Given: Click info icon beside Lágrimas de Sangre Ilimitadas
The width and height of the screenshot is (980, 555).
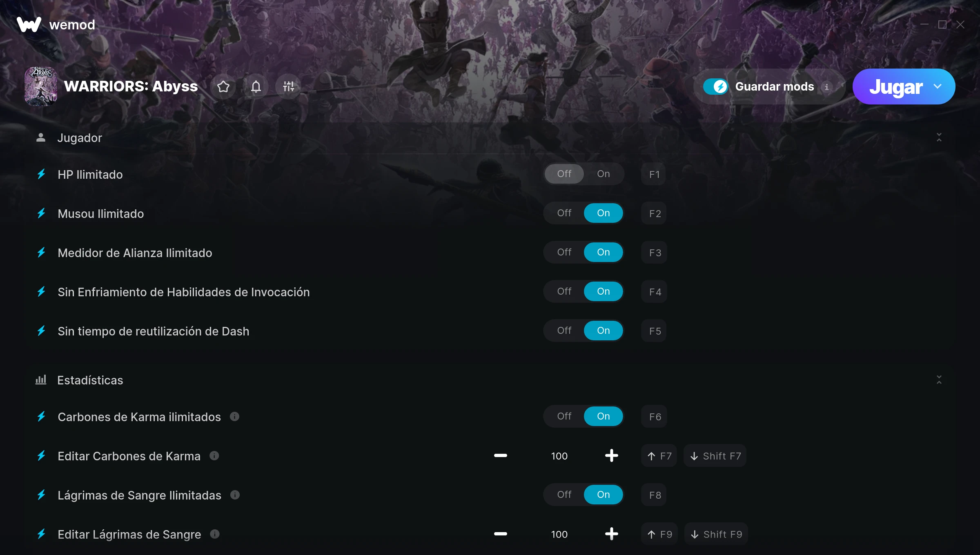Looking at the screenshot, I should click(x=235, y=495).
